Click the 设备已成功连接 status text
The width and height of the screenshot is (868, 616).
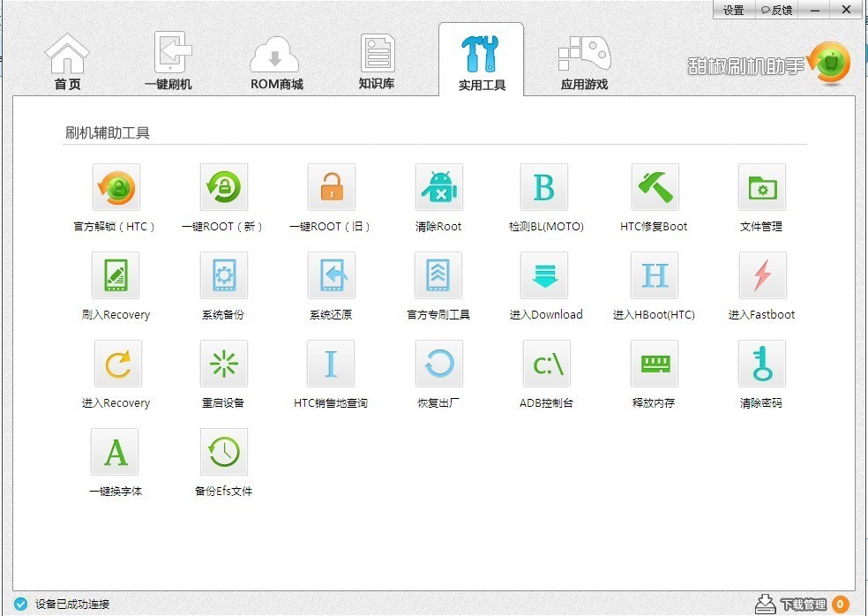coord(72,605)
